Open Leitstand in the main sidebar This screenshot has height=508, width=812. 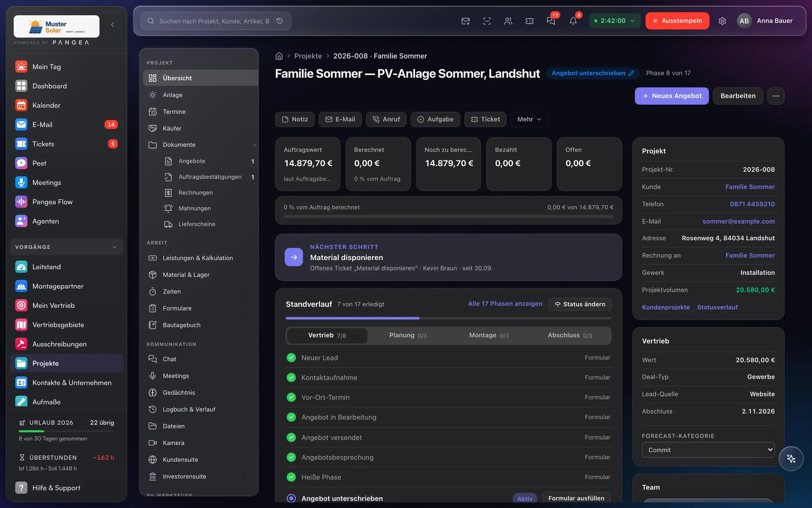click(66, 267)
